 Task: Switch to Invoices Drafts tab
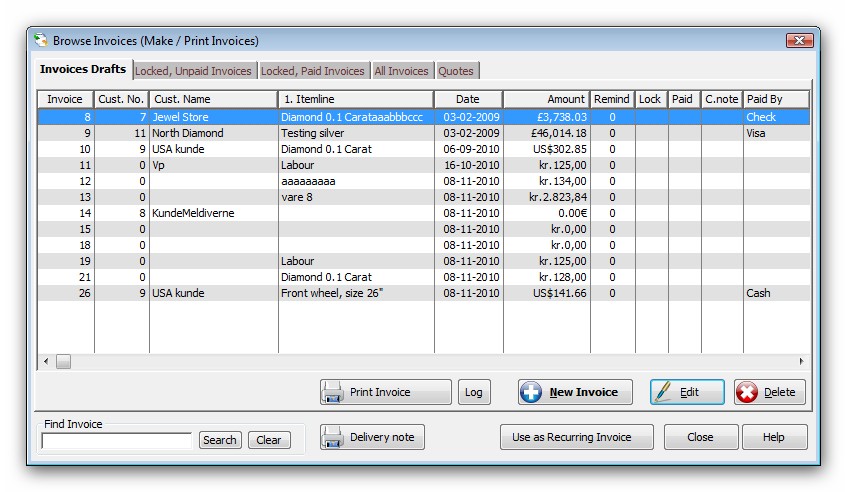tap(83, 69)
